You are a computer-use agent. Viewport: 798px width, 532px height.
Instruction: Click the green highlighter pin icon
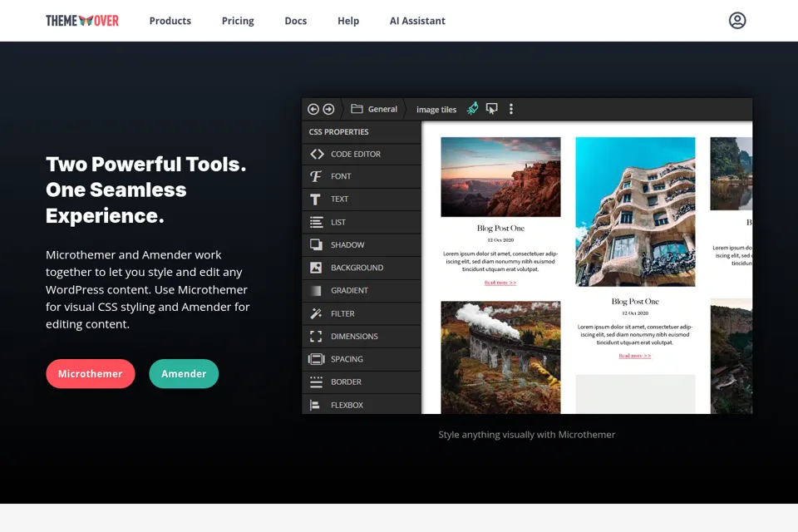473,108
